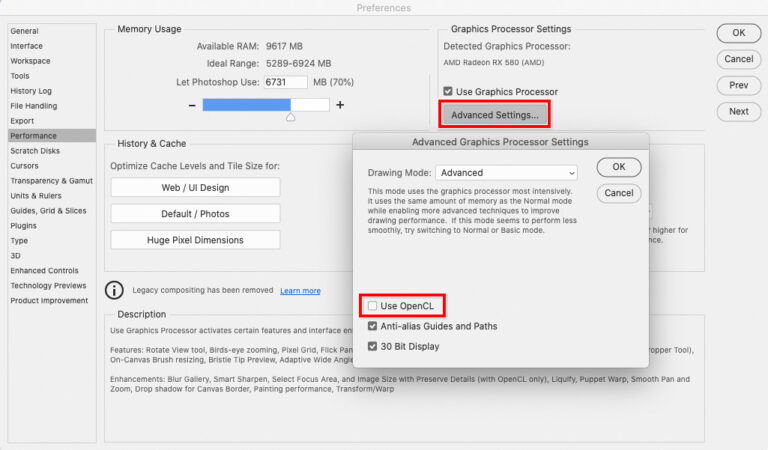
Task: Open the Learn more link
Action: pos(300,291)
